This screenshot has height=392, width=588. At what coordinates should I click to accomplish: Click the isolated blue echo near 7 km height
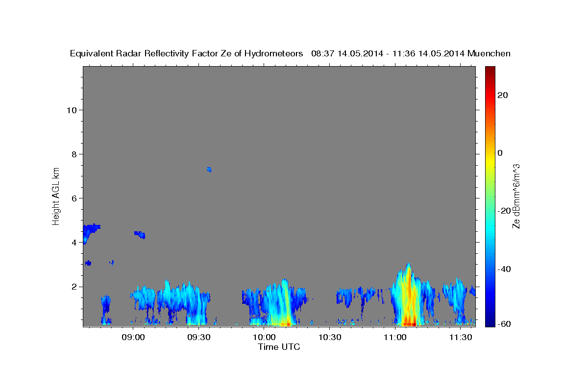pyautogui.click(x=209, y=170)
